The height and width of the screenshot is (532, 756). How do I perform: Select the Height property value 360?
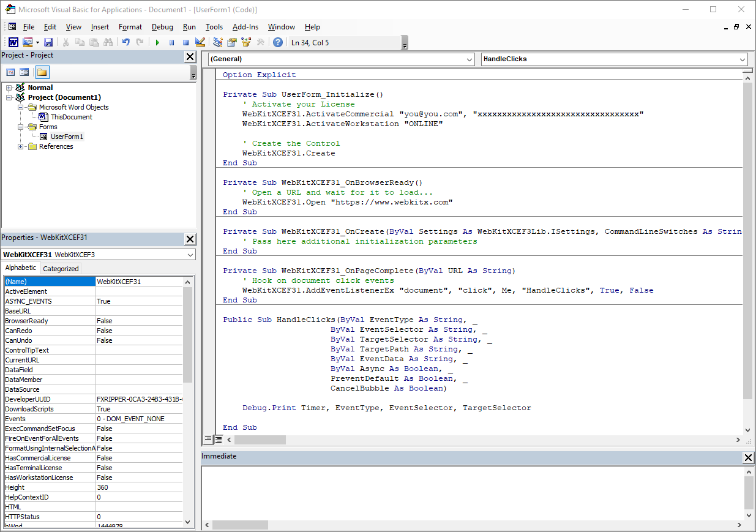point(139,487)
